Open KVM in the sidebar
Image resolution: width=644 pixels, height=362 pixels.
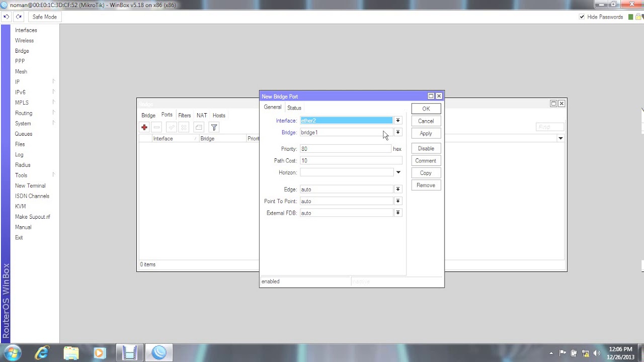click(x=20, y=206)
